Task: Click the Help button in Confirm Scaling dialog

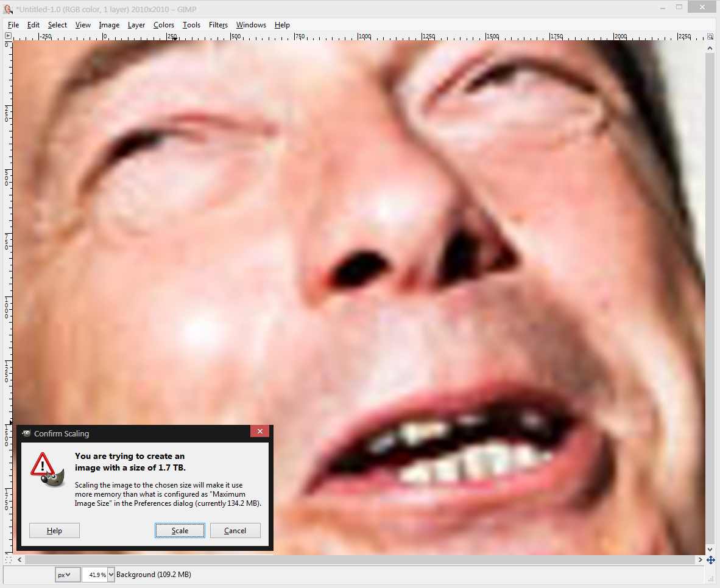Action: click(54, 531)
